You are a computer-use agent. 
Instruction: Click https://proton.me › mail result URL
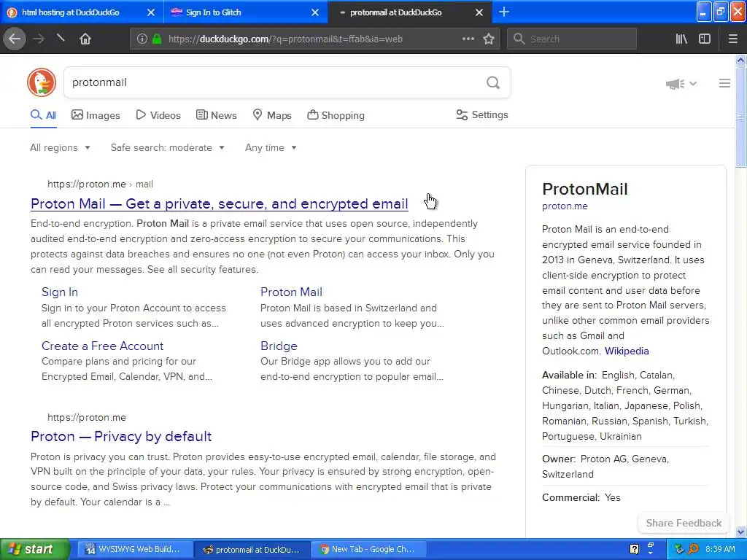(x=100, y=184)
